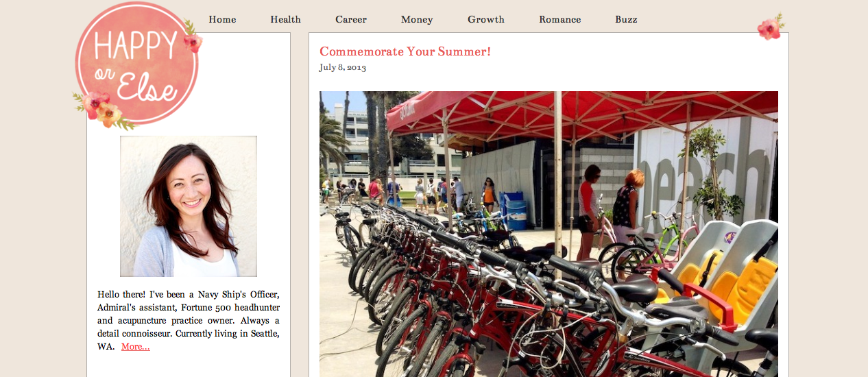Open the Home menu item
The height and width of the screenshot is (377, 868).
222,19
